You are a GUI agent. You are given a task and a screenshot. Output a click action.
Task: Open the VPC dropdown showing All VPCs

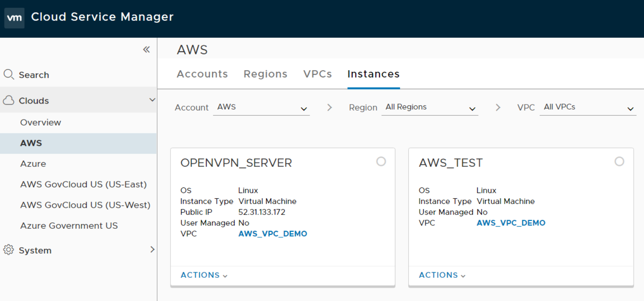tap(588, 107)
